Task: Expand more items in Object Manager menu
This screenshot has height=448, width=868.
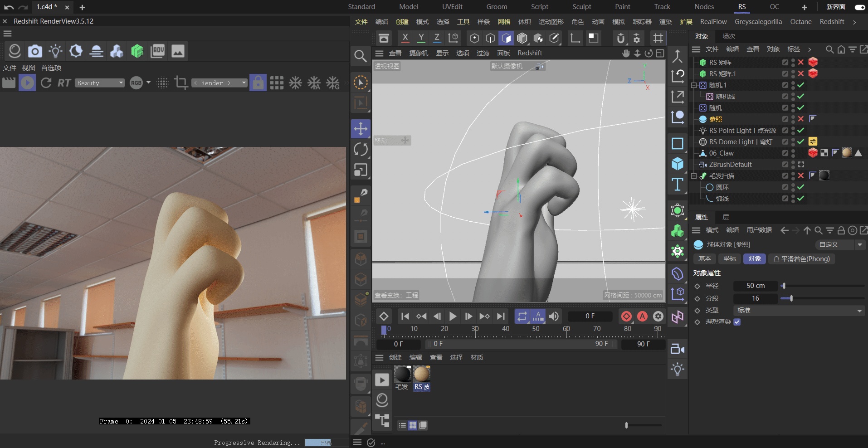Action: click(809, 49)
